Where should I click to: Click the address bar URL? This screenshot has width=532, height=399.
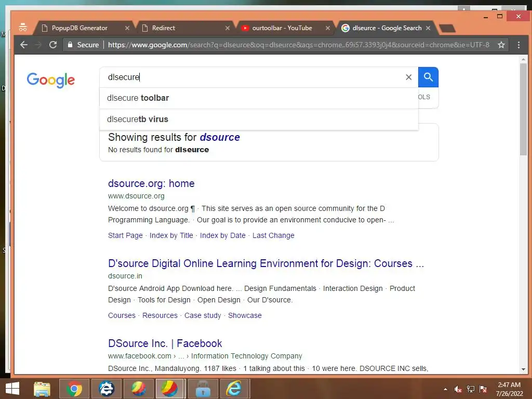tap(299, 45)
